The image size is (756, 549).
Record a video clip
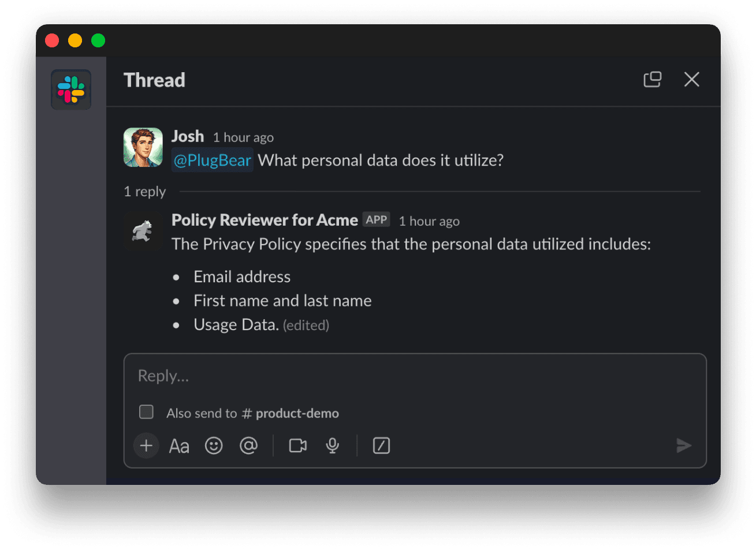[x=297, y=445]
